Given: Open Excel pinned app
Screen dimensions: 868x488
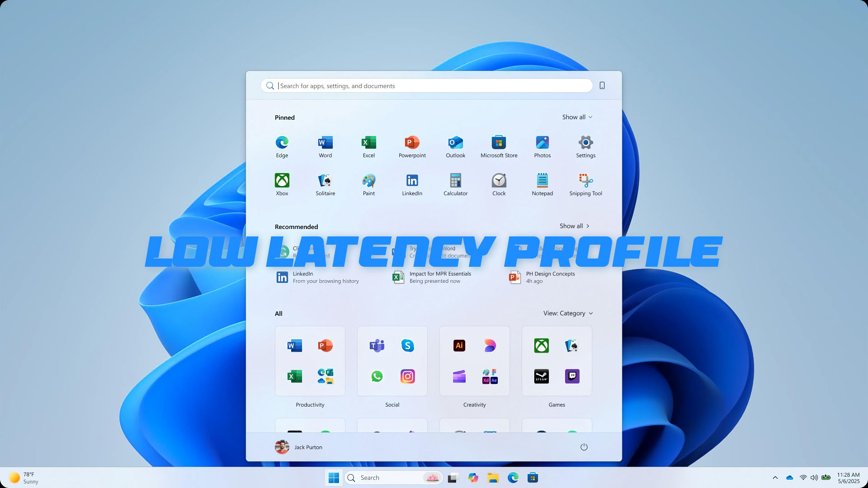Looking at the screenshot, I should pyautogui.click(x=369, y=147).
